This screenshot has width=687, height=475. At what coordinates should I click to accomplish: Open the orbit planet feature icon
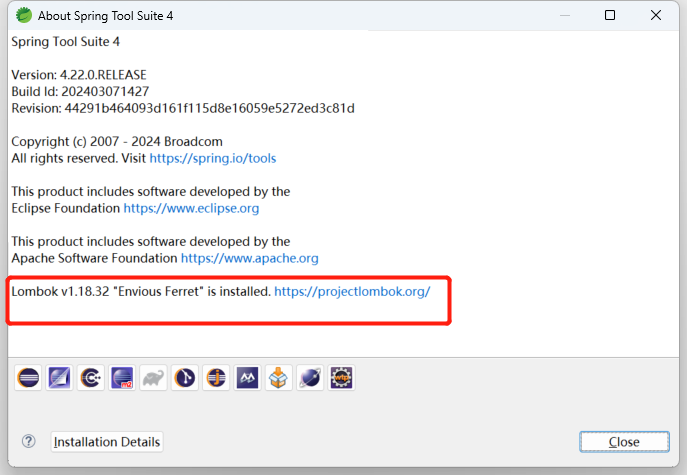pyautogui.click(x=310, y=377)
